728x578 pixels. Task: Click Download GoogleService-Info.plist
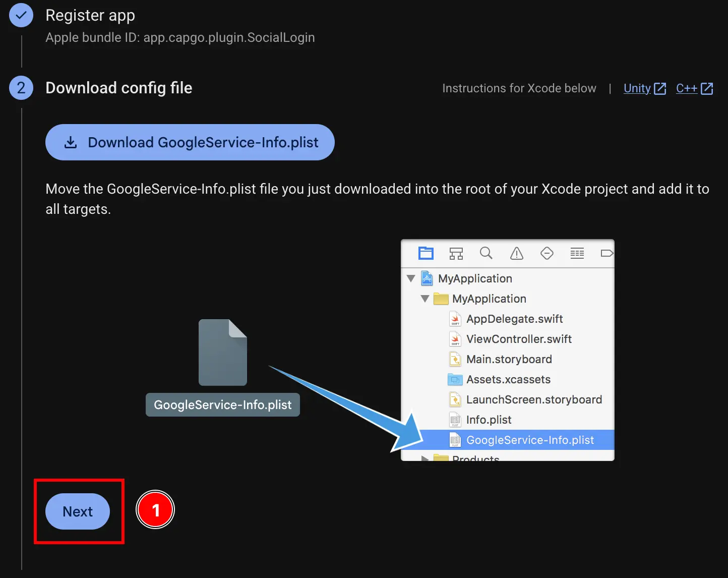[x=190, y=142]
